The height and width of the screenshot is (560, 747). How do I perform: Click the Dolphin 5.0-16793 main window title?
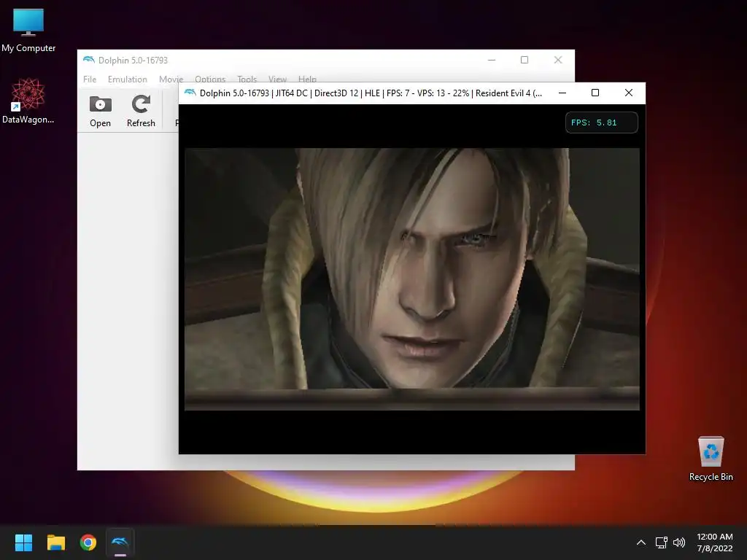click(133, 61)
